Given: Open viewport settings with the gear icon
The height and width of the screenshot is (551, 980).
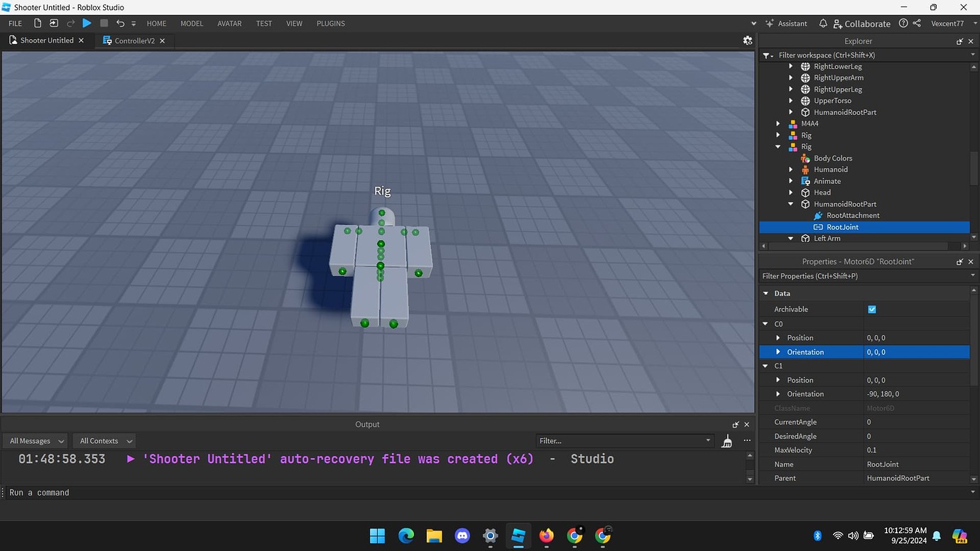Looking at the screenshot, I should (x=748, y=40).
